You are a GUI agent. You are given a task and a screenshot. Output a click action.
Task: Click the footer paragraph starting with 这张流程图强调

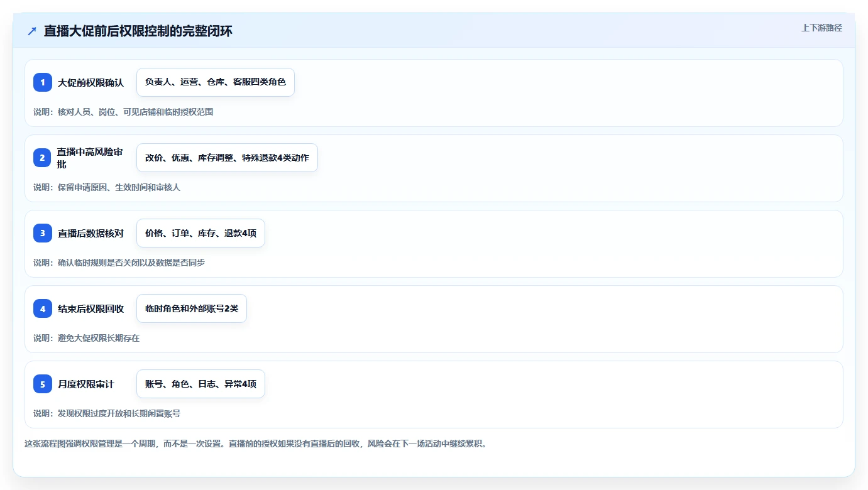[256, 444]
